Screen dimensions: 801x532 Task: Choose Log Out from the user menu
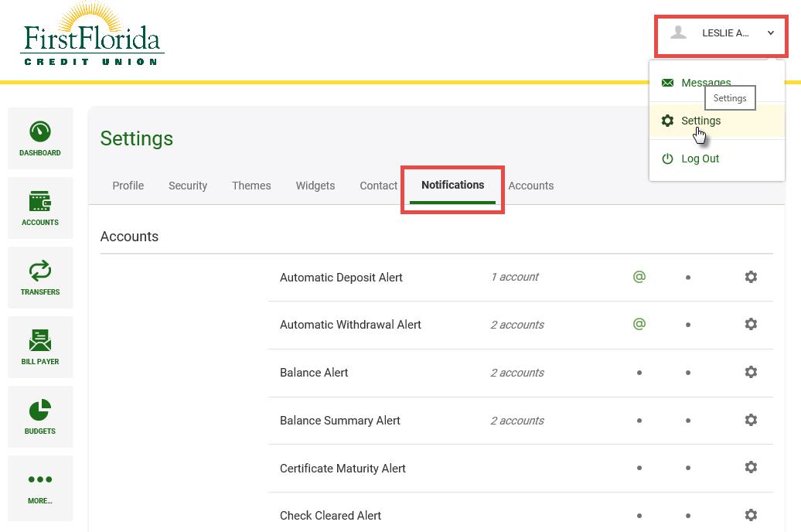click(700, 159)
